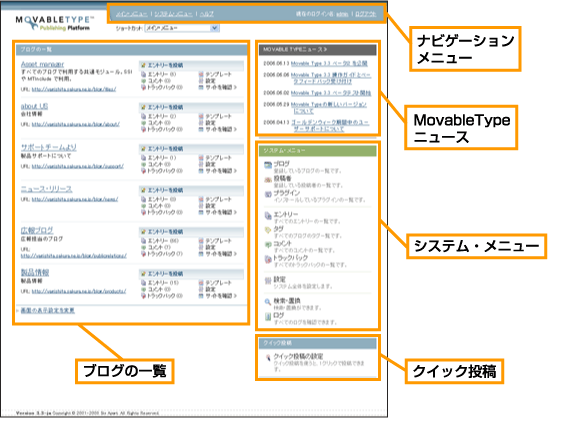Click エントリーを投稿 for 製品情報
The height and width of the screenshot is (444, 574).
[165, 274]
